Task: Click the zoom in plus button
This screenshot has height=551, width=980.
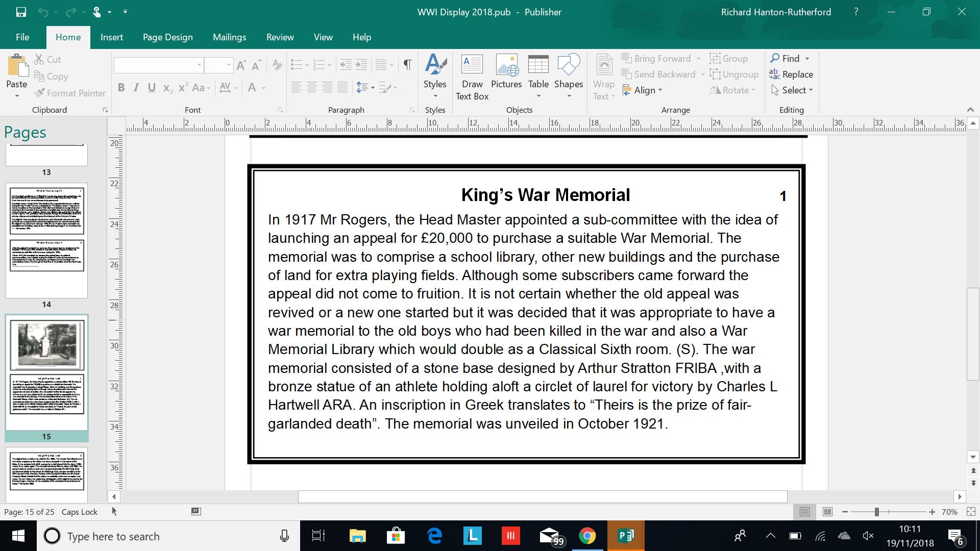Action: [x=932, y=512]
